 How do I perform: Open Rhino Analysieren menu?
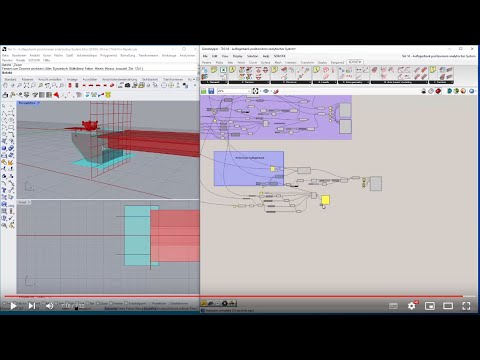coord(187,55)
